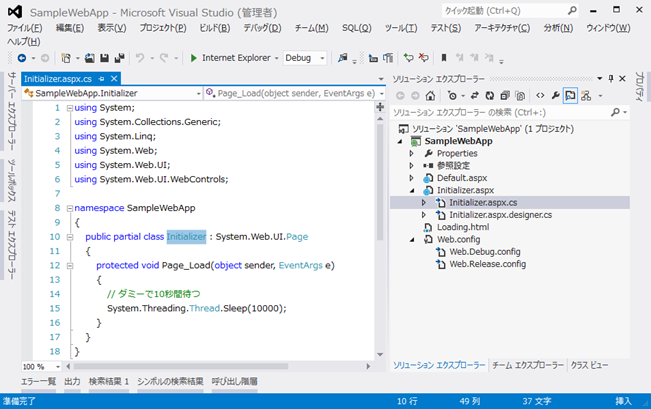
Task: Toggle Show All Files in Solution Explorer
Action: (x=520, y=96)
